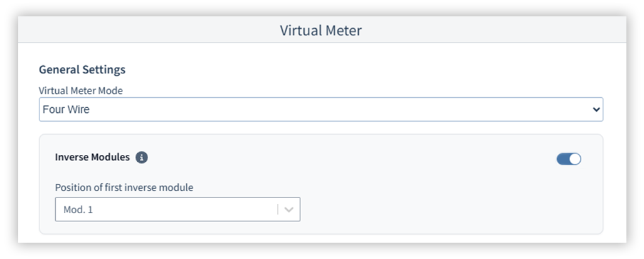Click the Virtual Meter Mode field label

click(x=81, y=90)
